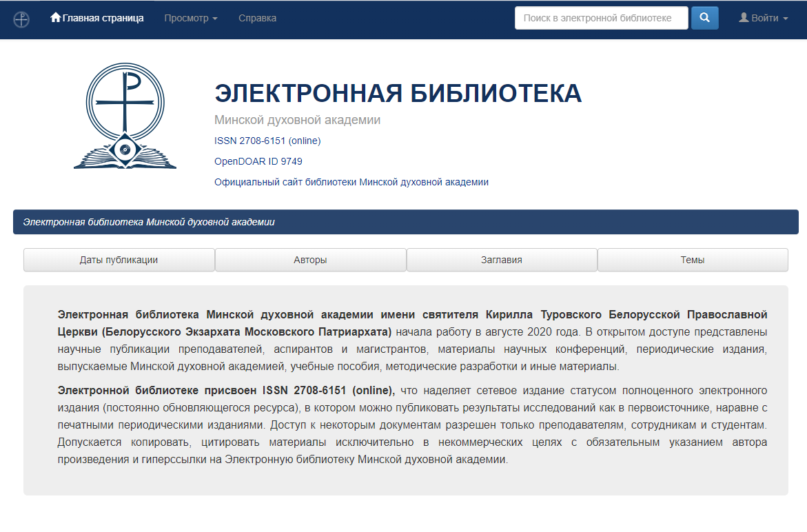Screen dimensions: 807x532
Task: Click the subtitle Минской духовной академии
Action: click(x=298, y=120)
